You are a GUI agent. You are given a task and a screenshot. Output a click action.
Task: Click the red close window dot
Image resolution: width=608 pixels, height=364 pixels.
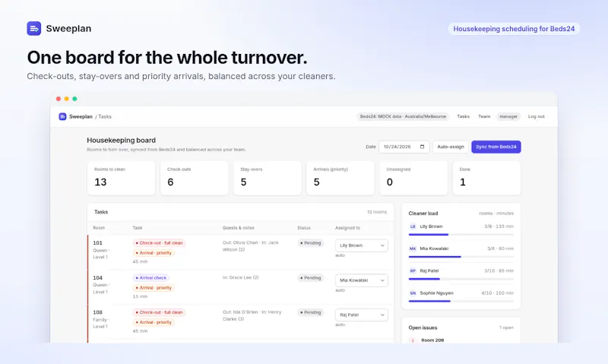click(59, 99)
